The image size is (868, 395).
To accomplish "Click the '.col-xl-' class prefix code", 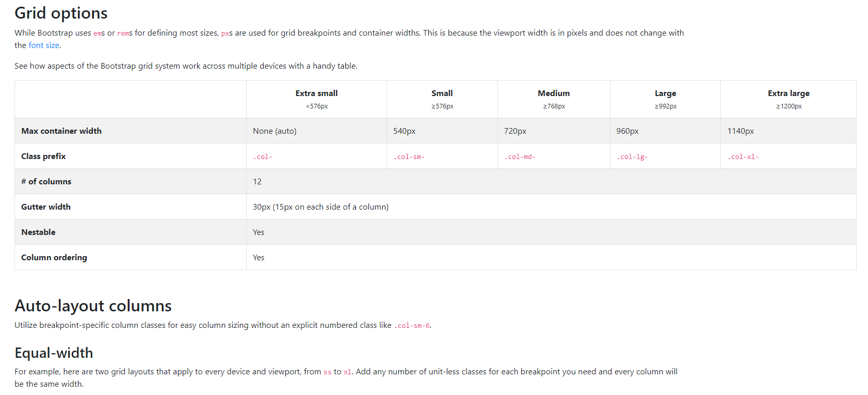I will (x=743, y=157).
